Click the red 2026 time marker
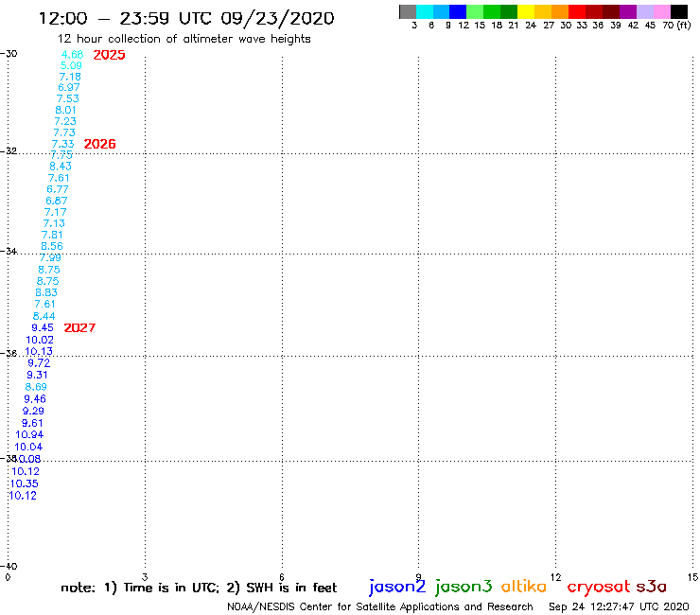700x615 pixels. coord(99,144)
